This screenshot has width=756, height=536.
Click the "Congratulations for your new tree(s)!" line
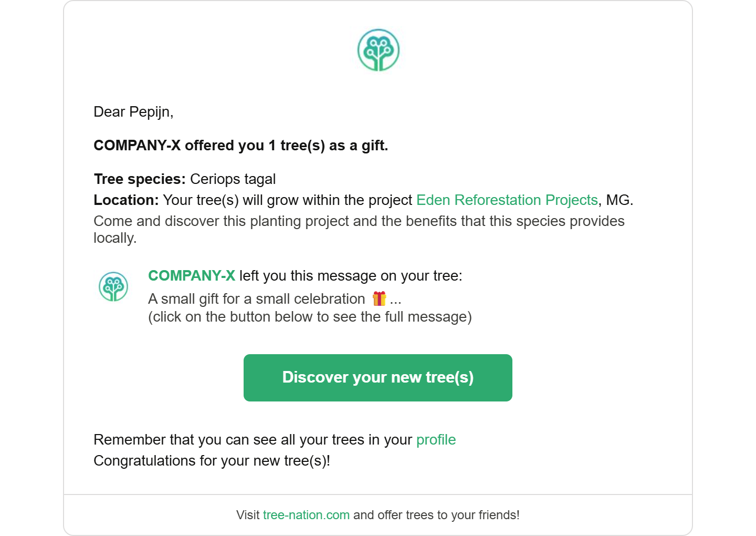(212, 461)
